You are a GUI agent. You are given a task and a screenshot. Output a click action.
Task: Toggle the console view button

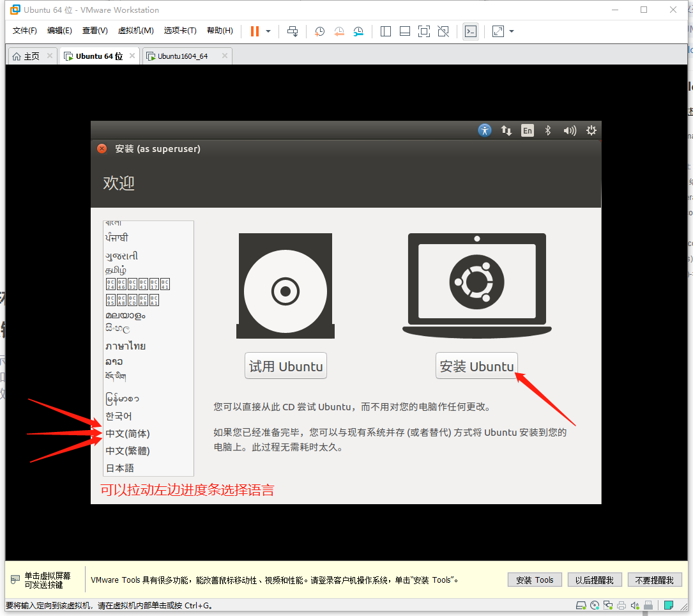pos(471,31)
